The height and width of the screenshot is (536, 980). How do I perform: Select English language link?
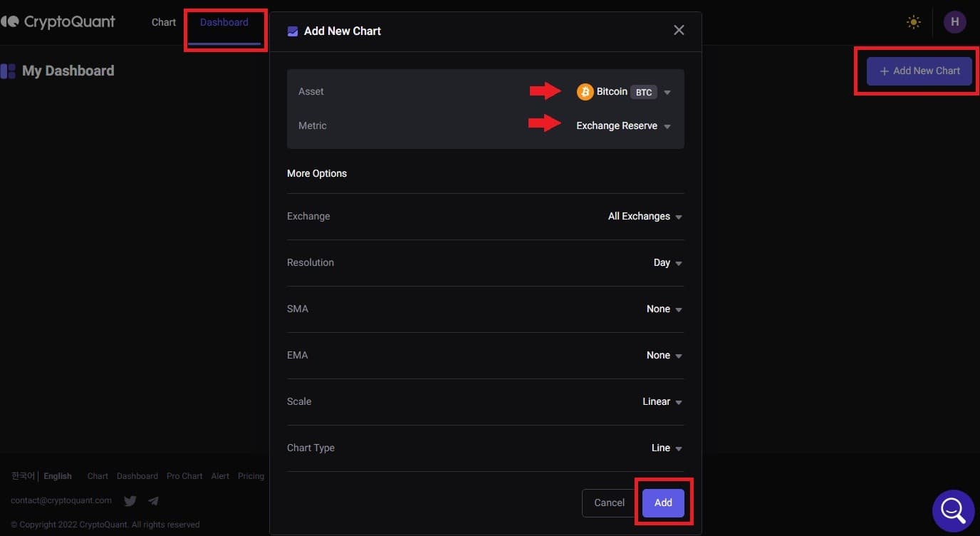[x=58, y=476]
